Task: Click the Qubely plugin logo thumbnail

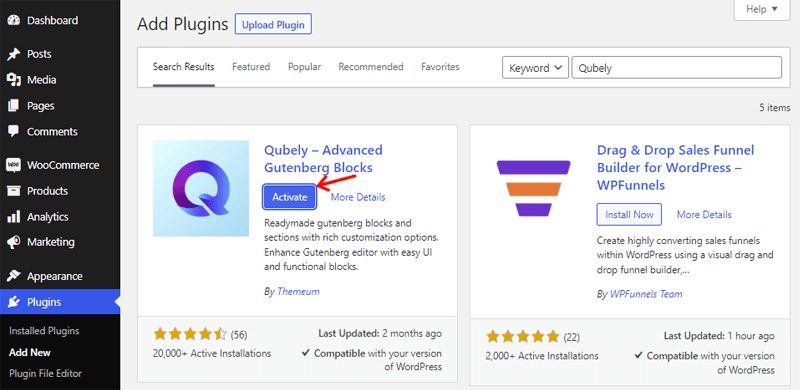Action: 201,188
